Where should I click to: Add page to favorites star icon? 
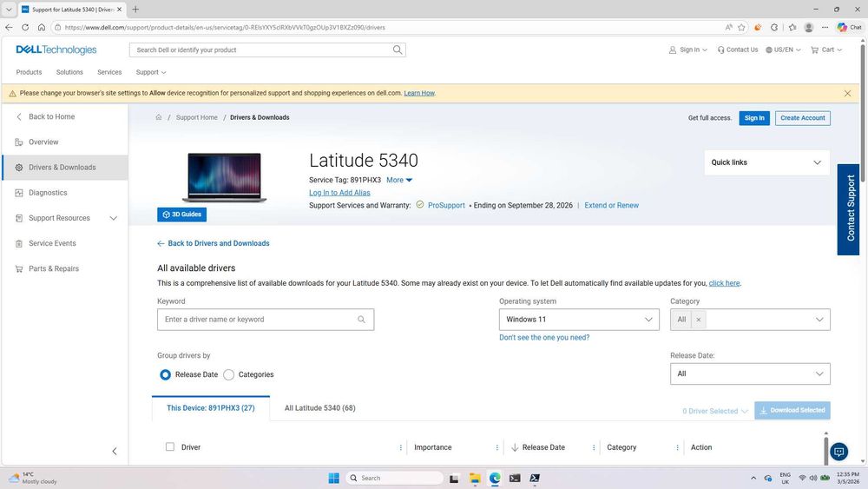[741, 27]
